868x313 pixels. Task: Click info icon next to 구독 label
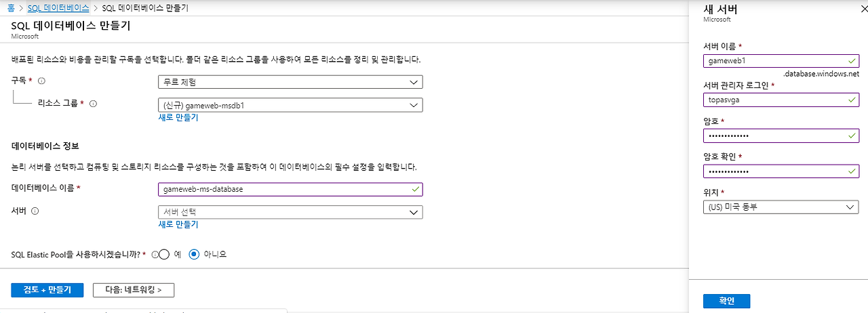[41, 81]
